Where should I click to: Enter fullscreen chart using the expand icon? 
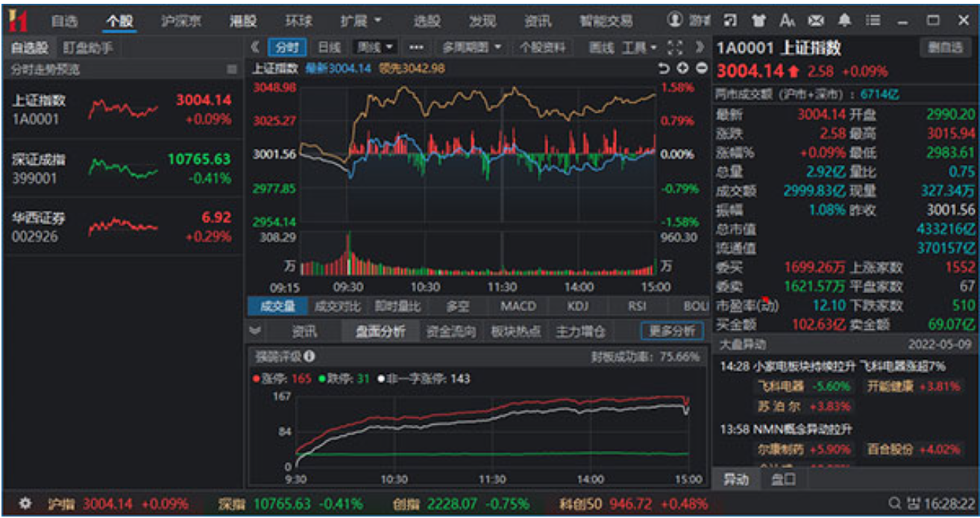(x=673, y=46)
